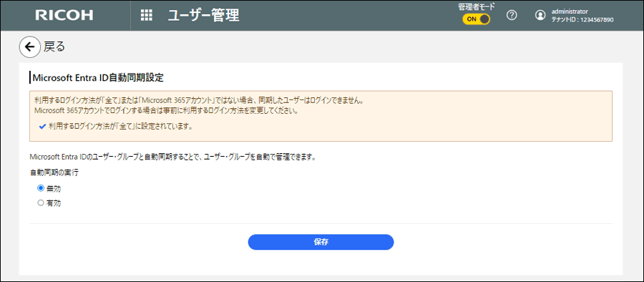
Task: Click the 保存 button
Action: coord(321,242)
